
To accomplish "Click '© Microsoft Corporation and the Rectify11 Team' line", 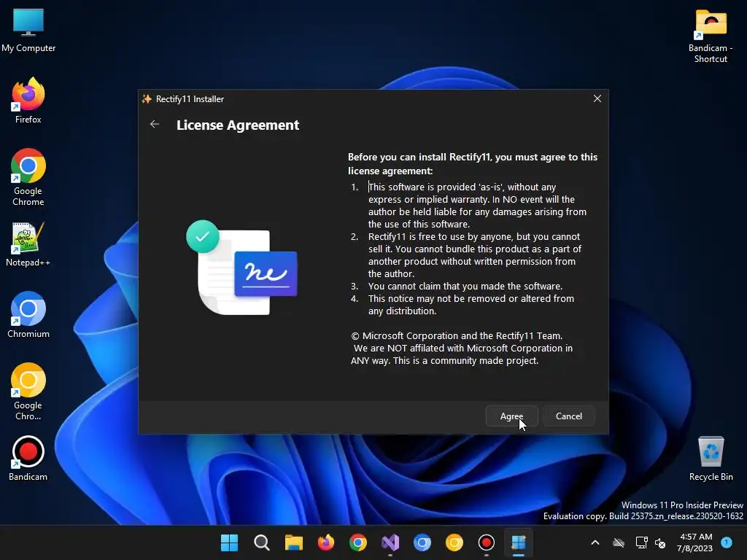I will point(457,335).
